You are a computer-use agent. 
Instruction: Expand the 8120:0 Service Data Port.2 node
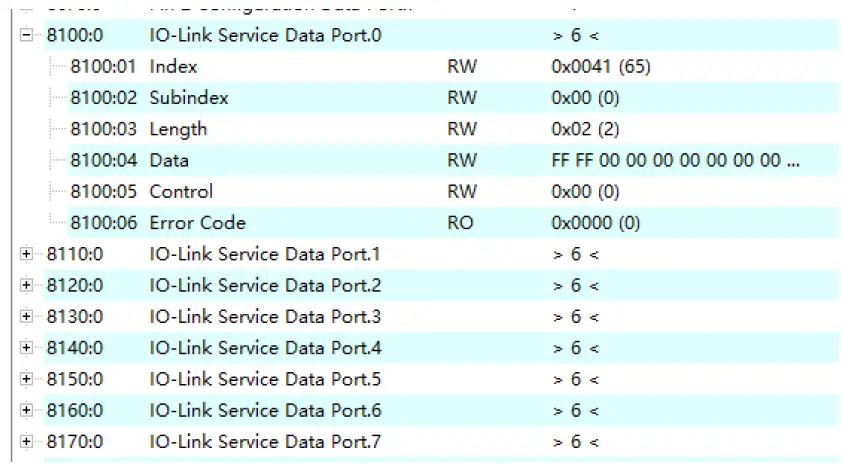[26, 286]
